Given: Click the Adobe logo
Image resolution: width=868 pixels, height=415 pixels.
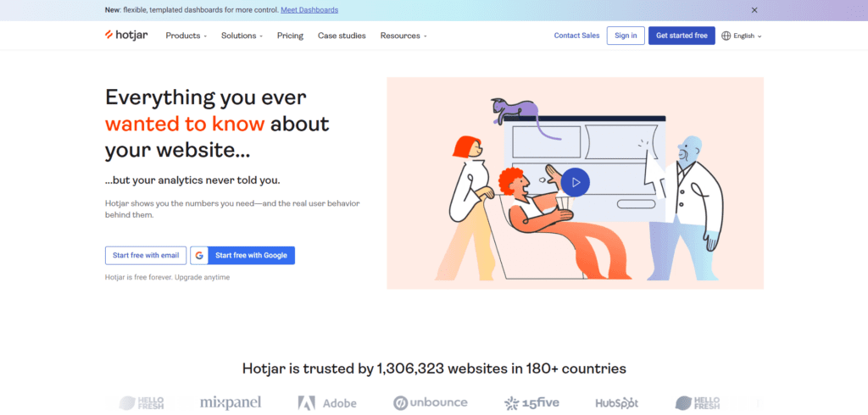Looking at the screenshot, I should [x=327, y=403].
